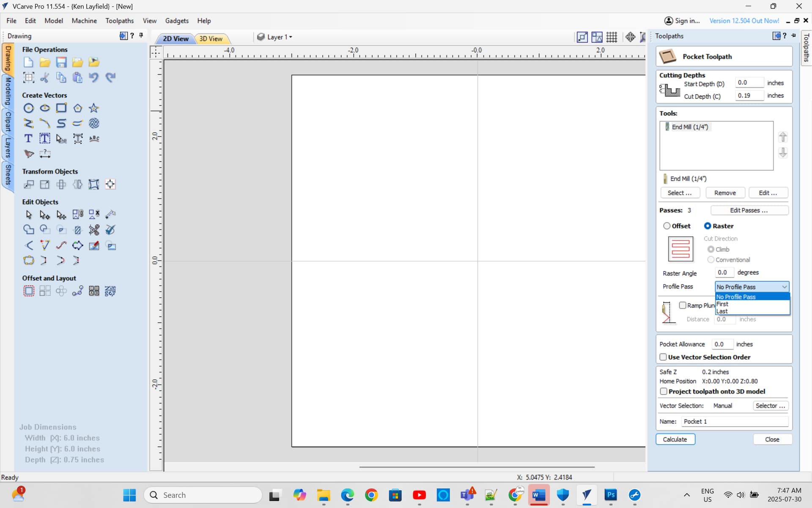
Task: Enable Use Vector Selection Order
Action: [663, 357]
